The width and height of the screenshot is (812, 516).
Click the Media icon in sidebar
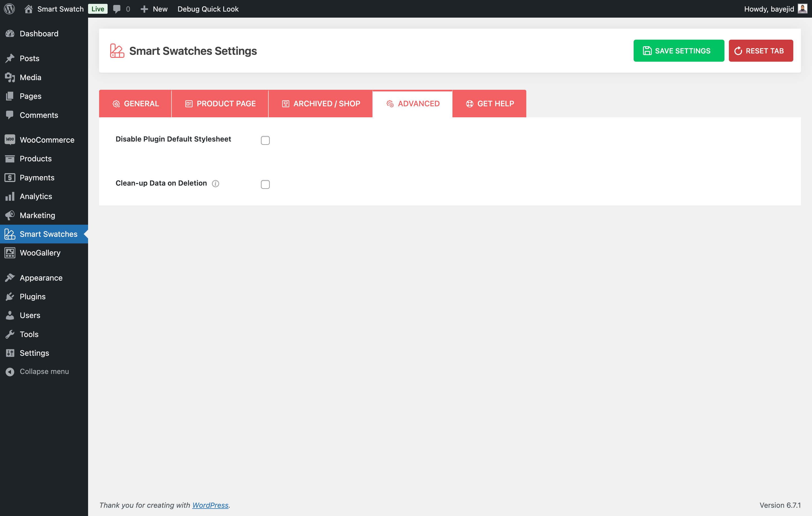[10, 77]
